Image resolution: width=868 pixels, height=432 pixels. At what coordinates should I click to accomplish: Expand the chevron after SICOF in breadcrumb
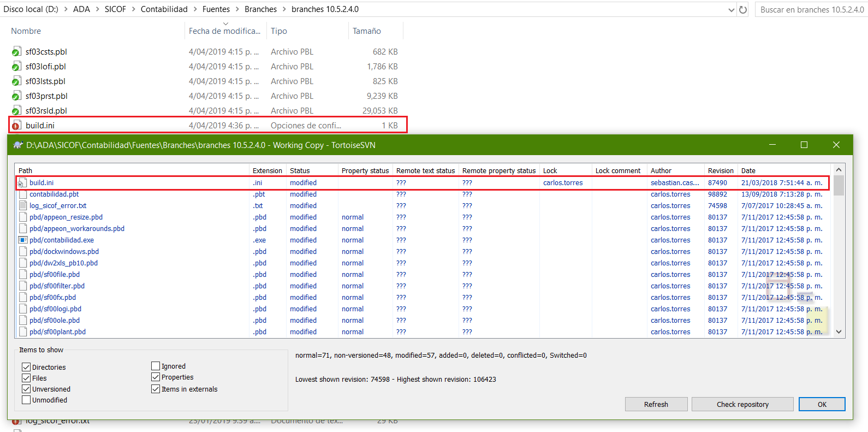pyautogui.click(x=133, y=9)
